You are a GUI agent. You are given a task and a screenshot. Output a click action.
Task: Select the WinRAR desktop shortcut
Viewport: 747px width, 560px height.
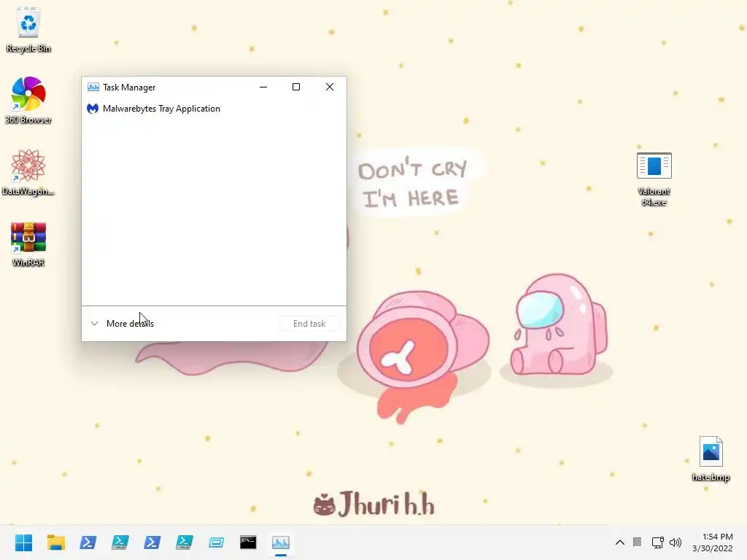pyautogui.click(x=28, y=244)
